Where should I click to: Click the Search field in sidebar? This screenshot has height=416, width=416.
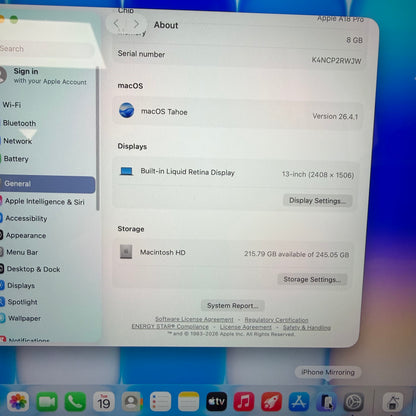tap(47, 49)
